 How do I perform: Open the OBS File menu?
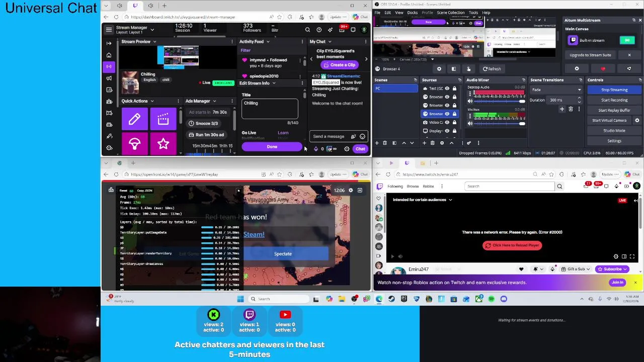377,13
